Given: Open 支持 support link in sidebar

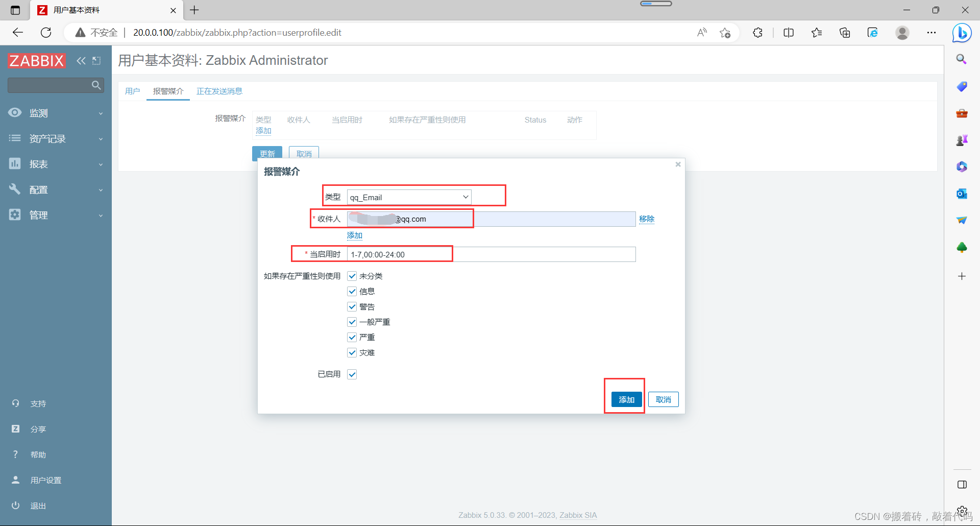Looking at the screenshot, I should [38, 403].
